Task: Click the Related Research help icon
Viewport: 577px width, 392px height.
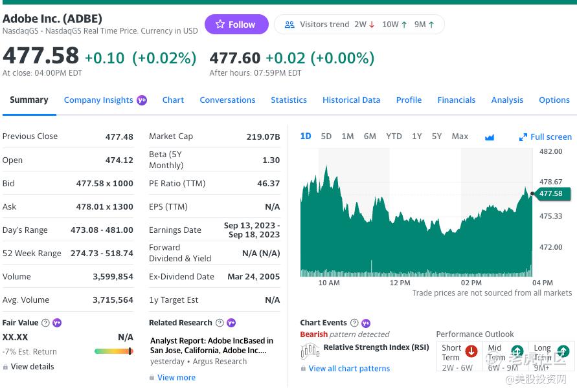Action: point(220,323)
